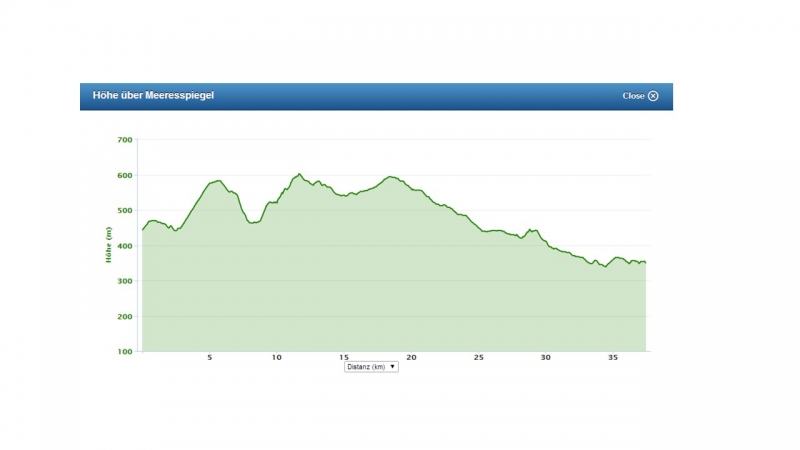The width and height of the screenshot is (800, 450).
Task: Click the 20 km tick label
Action: [x=411, y=358]
